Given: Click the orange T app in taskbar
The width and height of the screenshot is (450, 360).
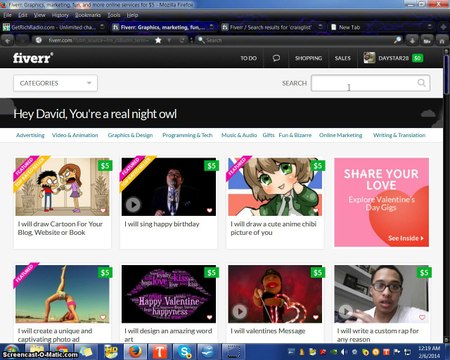Looking at the screenshot, I should (159, 352).
